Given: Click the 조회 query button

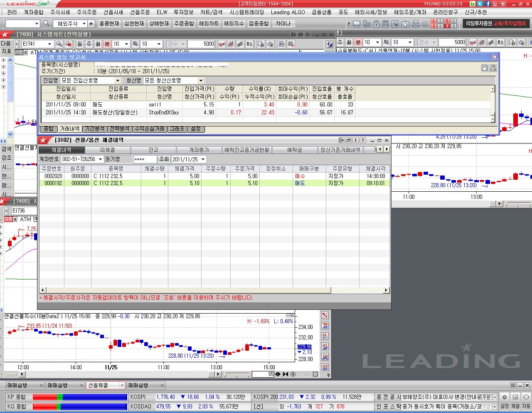Looking at the screenshot, I should pos(164,159).
